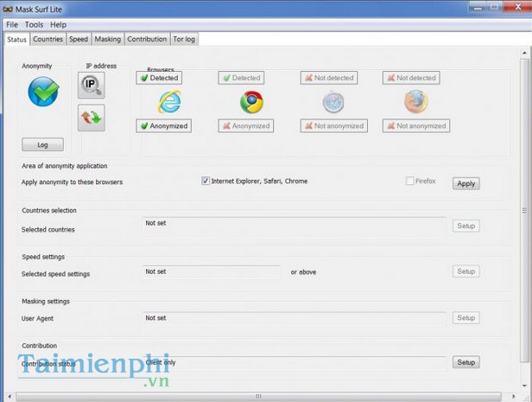
Task: Select the Safari browser icon
Action: 333,102
